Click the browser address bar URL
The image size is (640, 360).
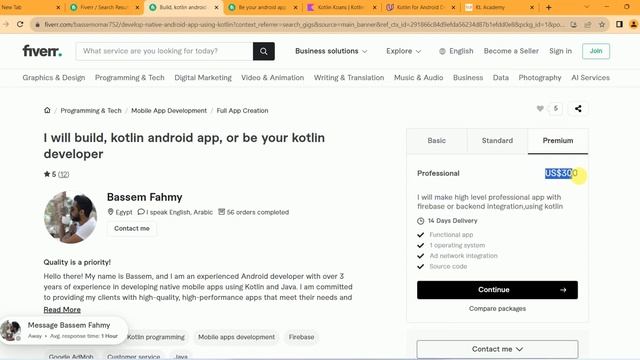(304, 24)
